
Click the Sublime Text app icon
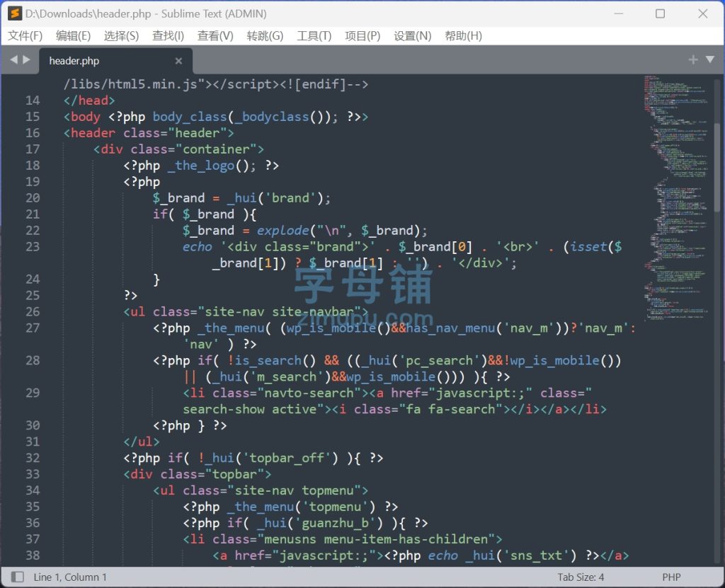(x=15, y=13)
